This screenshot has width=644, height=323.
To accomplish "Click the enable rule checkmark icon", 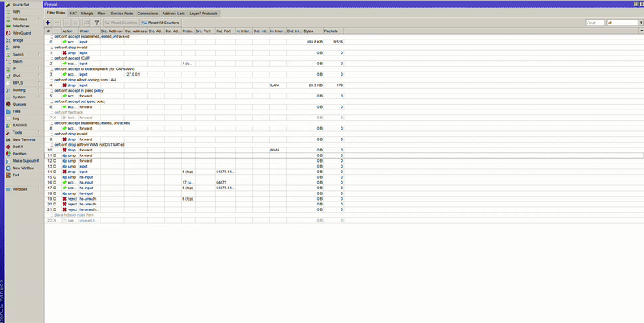I will 67,23.
